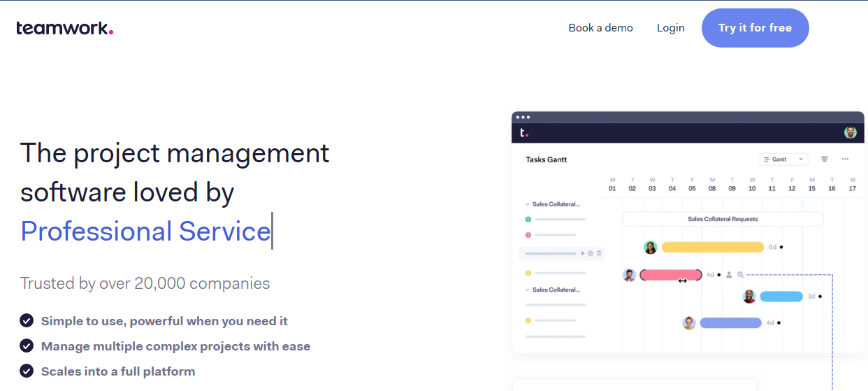Select the pink 4d task bar
Viewport: 868px width, 391px height.
coord(671,275)
